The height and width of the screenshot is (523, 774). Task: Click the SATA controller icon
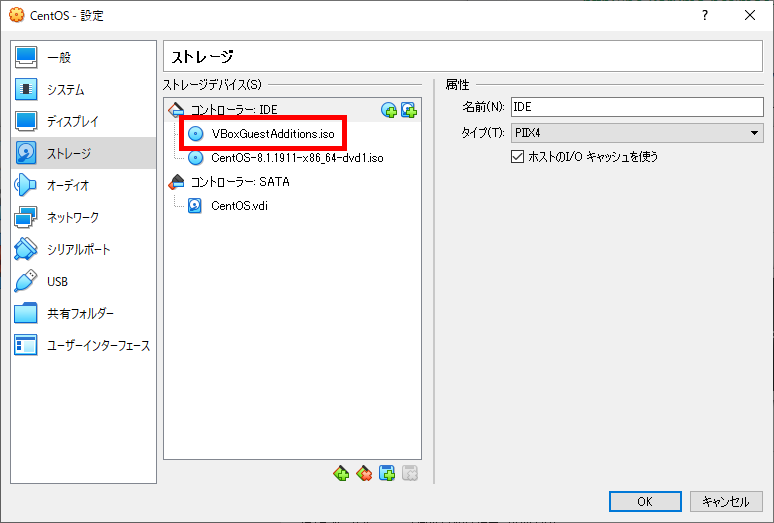176,182
